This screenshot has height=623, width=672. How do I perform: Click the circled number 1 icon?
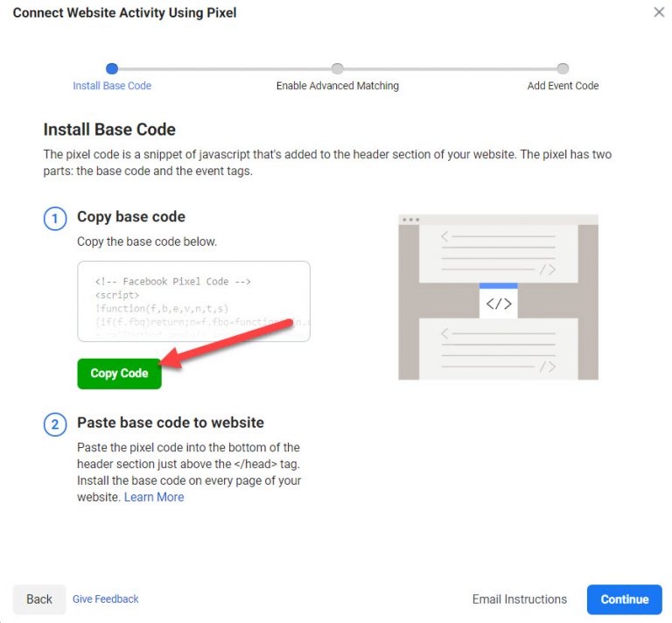(x=55, y=219)
